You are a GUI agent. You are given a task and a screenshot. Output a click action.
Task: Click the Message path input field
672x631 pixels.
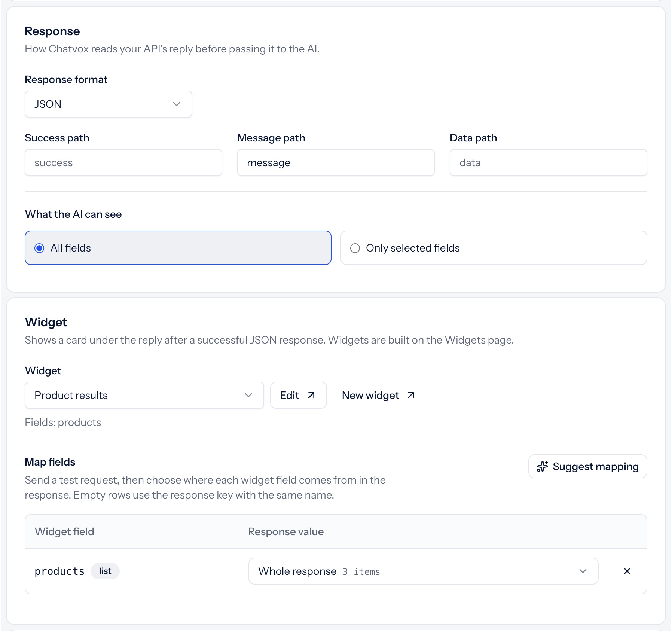pyautogui.click(x=336, y=162)
